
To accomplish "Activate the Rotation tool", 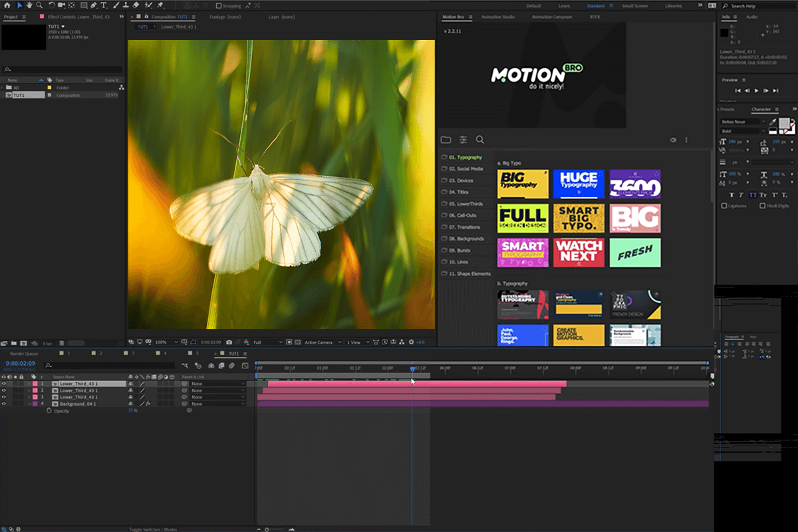I will (x=51, y=5).
